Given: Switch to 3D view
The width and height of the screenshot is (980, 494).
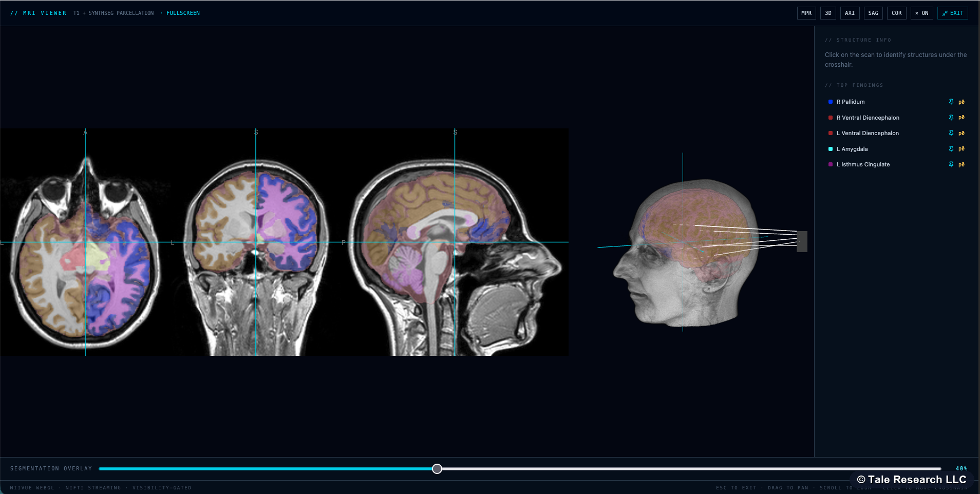Looking at the screenshot, I should click(x=827, y=13).
